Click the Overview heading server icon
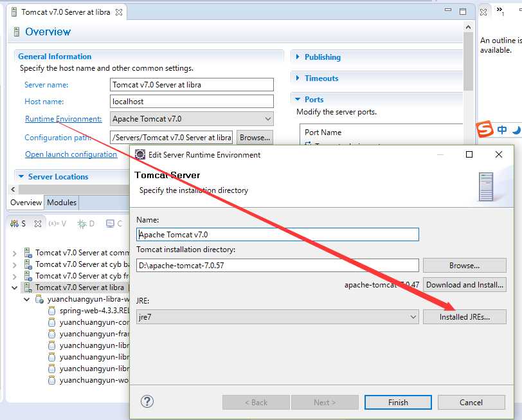Viewport: 522px width, 420px height. pos(16,32)
